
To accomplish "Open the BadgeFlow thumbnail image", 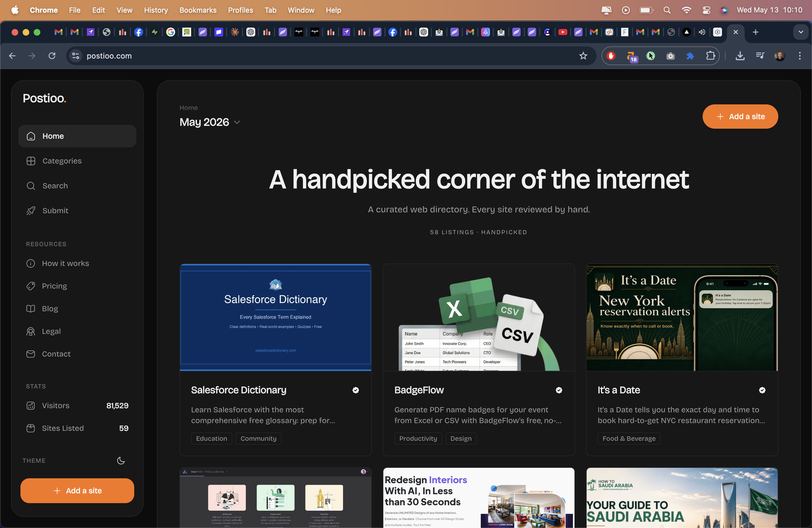I will (479, 317).
